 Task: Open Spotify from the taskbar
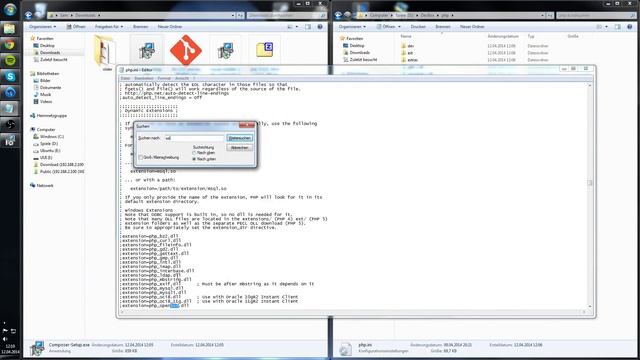(x=10, y=61)
